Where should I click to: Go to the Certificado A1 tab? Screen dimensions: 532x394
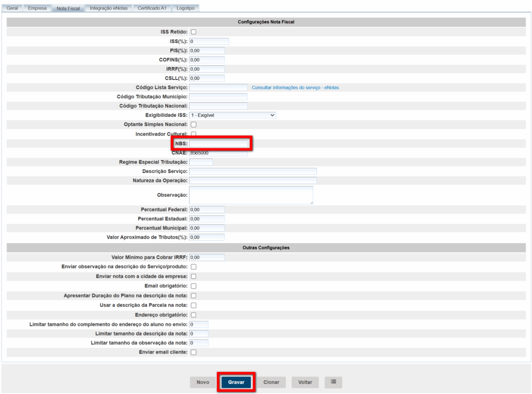pos(152,8)
